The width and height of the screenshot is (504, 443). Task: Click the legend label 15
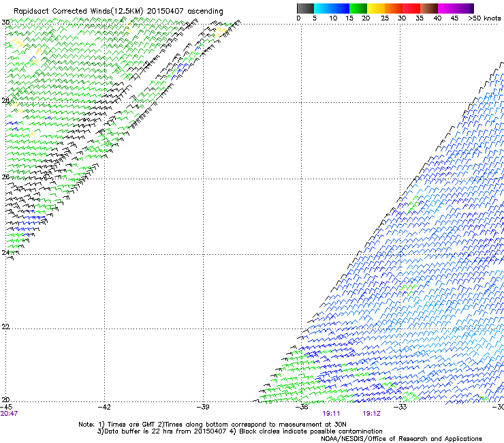[349, 18]
